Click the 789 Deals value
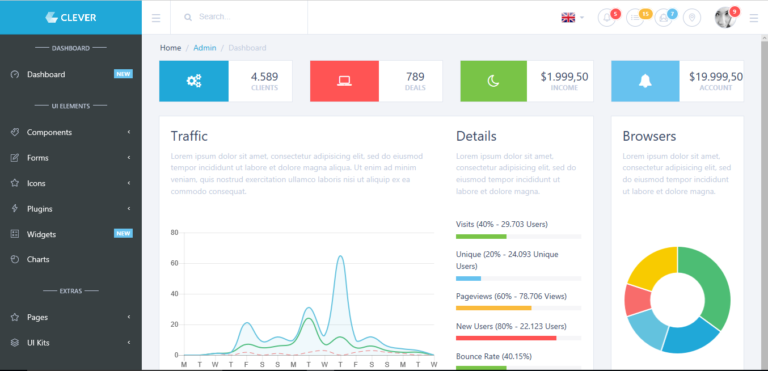Viewport: 768px width, 371px height. click(x=415, y=76)
